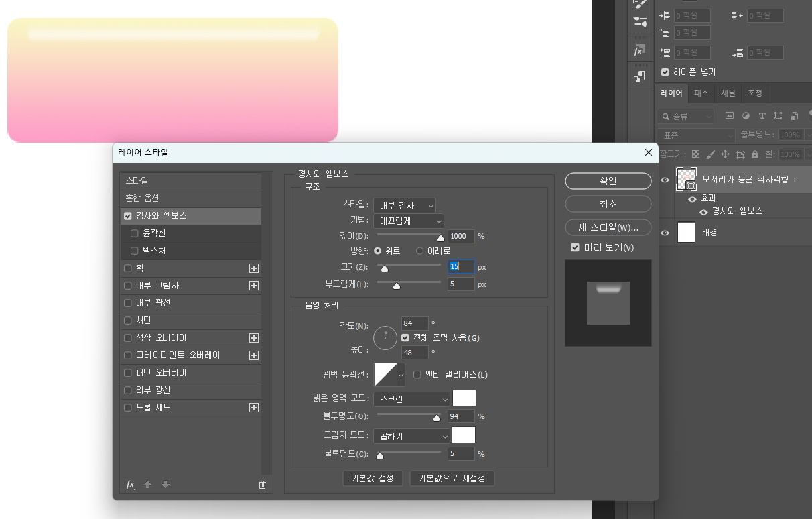
Task: Click the move effect down arrow
Action: click(165, 485)
